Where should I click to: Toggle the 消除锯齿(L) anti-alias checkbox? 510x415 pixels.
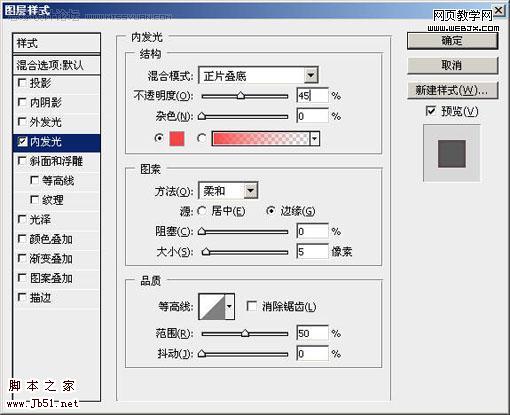[252, 306]
